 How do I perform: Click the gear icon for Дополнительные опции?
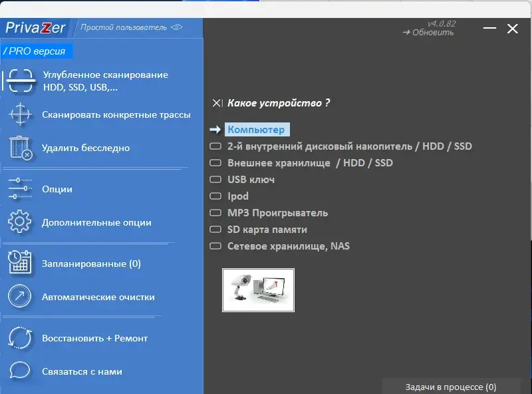20,222
